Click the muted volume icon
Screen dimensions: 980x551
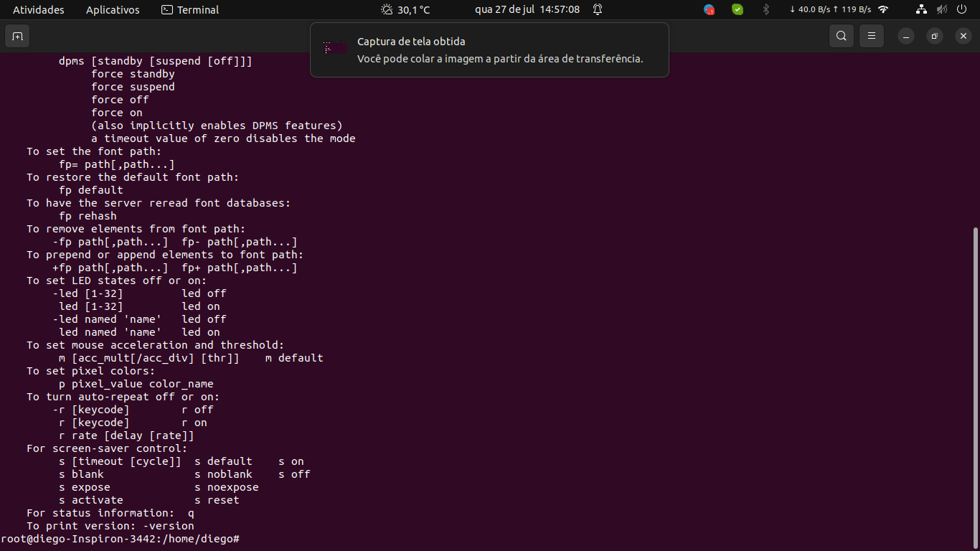941,9
